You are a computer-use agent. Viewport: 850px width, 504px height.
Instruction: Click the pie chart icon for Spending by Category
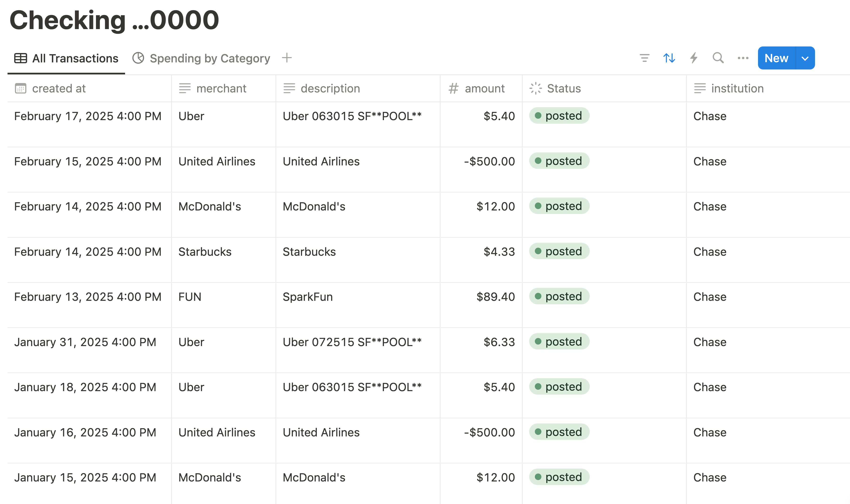pyautogui.click(x=138, y=58)
